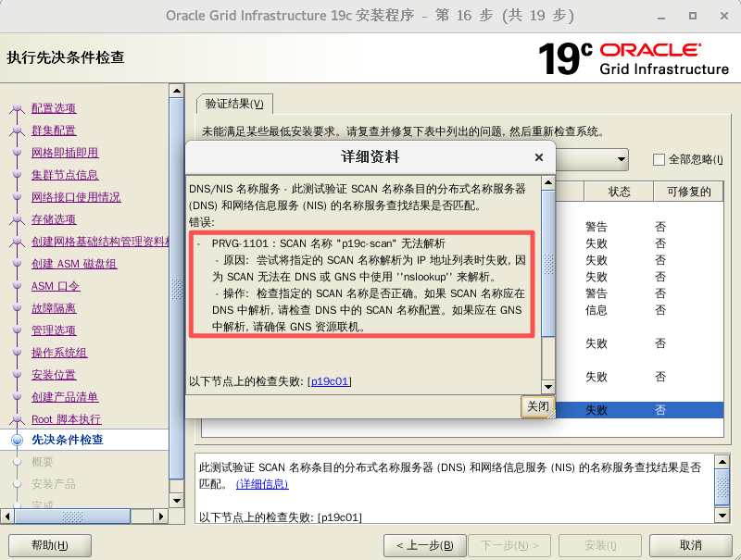Click the step icon beside 群集配置
Image resolution: width=741 pixels, height=560 pixels.
click(18, 131)
